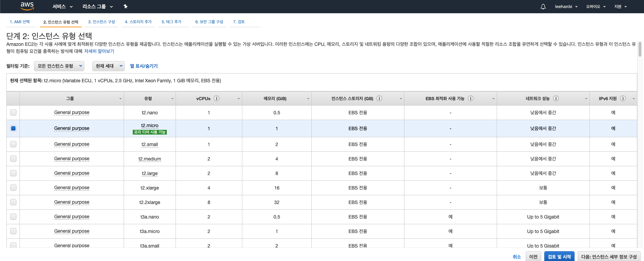Image resolution: width=644 pixels, height=261 pixels.
Task: Click the t2.medium type link
Action: click(150, 159)
